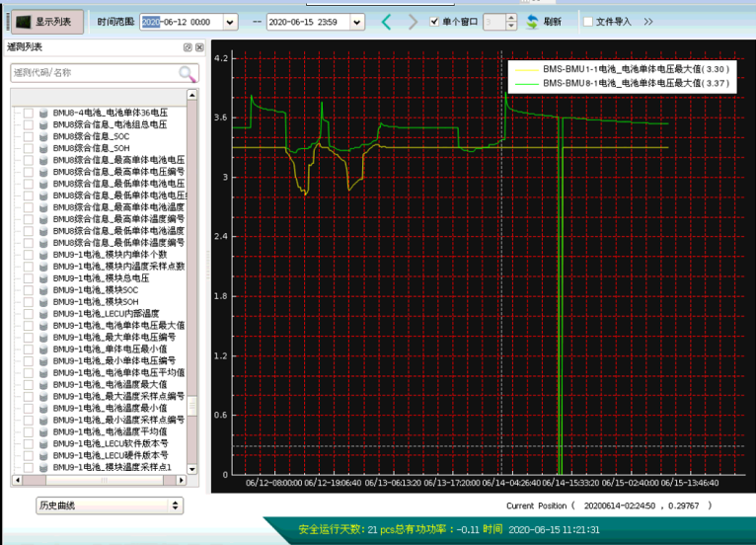This screenshot has width=756, height=545.
Task: Expand the toolbar overflow chevrons
Action: (x=648, y=22)
